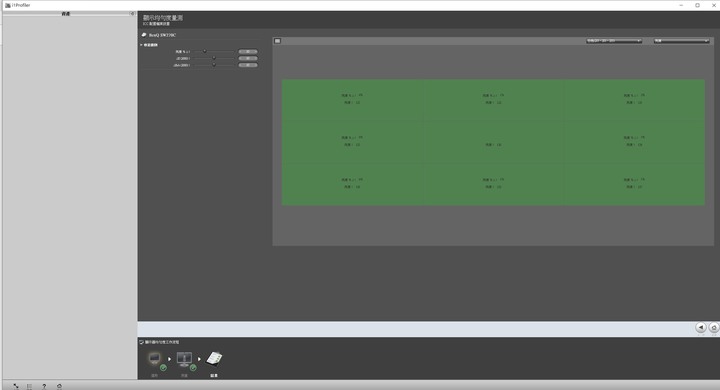
Task: Click the value button beside the luminance slider
Action: coord(248,51)
